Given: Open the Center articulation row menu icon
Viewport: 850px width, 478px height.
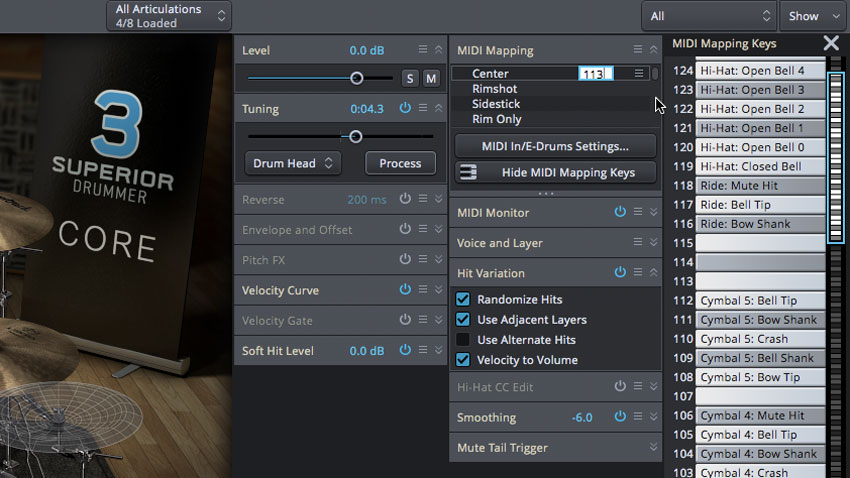Looking at the screenshot, I should click(x=639, y=73).
